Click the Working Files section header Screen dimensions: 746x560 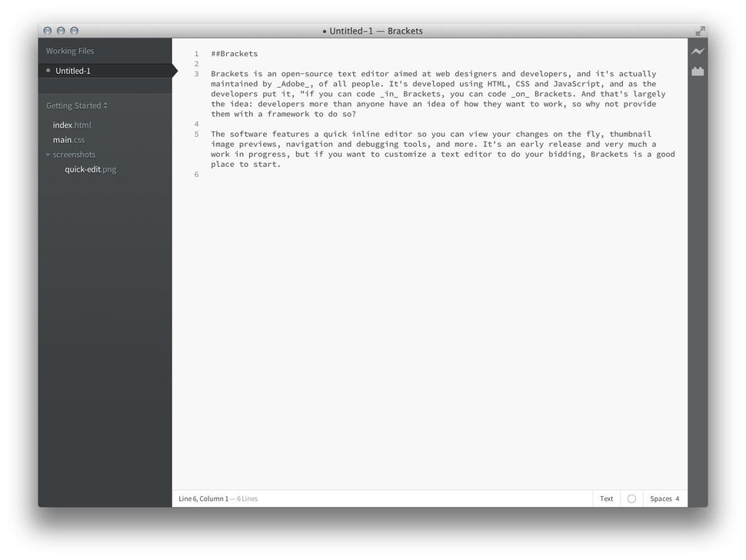pyautogui.click(x=68, y=50)
